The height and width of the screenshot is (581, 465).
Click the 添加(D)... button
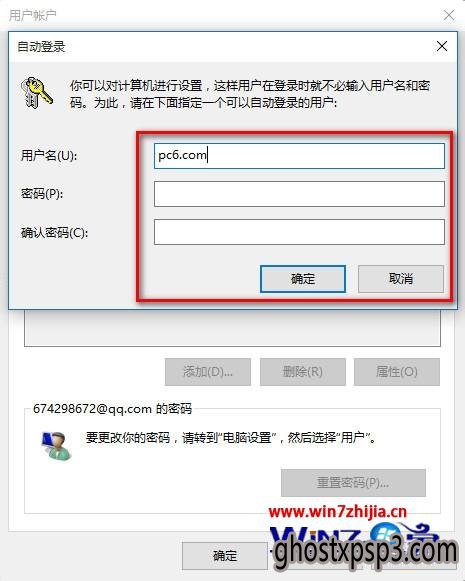point(208,372)
